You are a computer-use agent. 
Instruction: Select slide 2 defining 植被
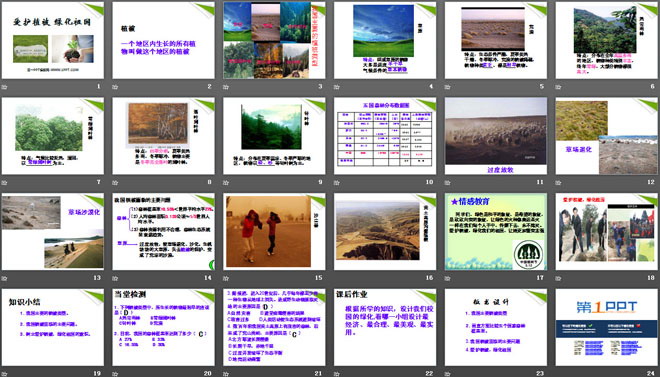(x=163, y=40)
